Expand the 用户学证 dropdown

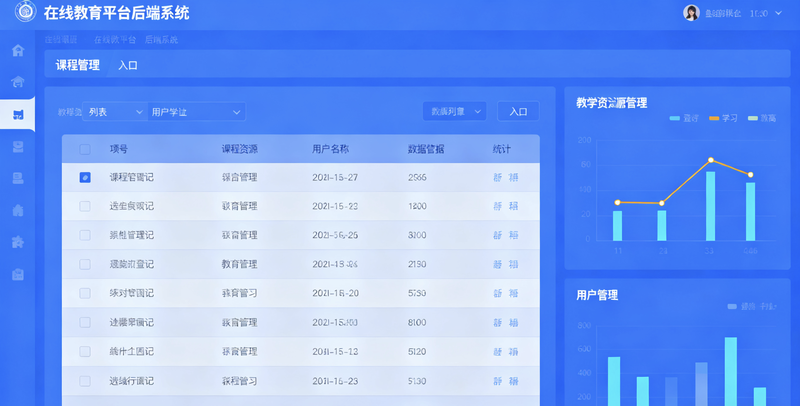click(x=196, y=112)
